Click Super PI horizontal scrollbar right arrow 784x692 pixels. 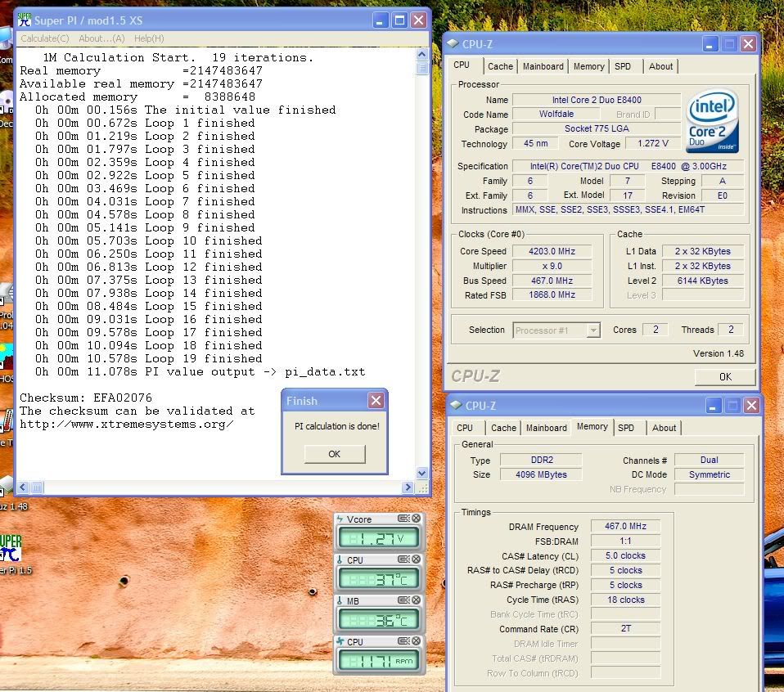(x=408, y=488)
